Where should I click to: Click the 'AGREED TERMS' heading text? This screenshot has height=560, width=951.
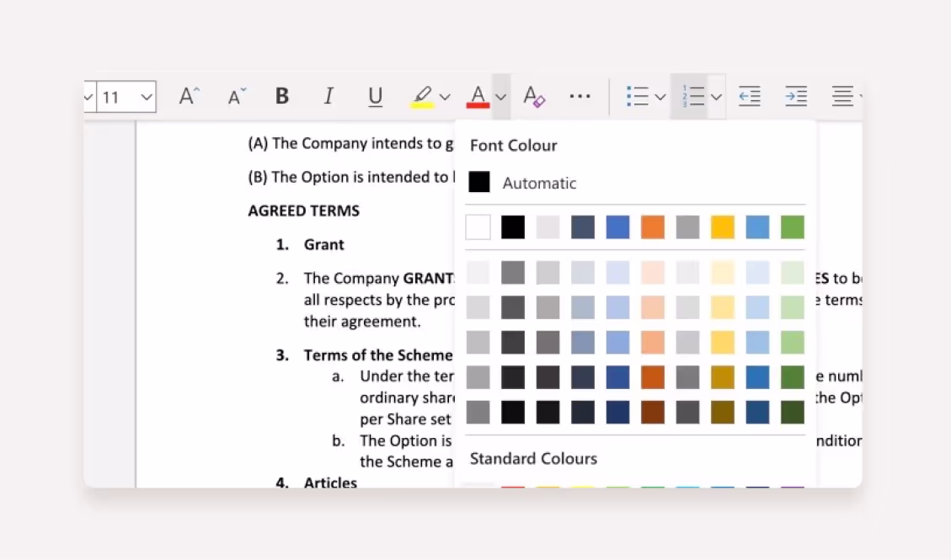coord(304,211)
